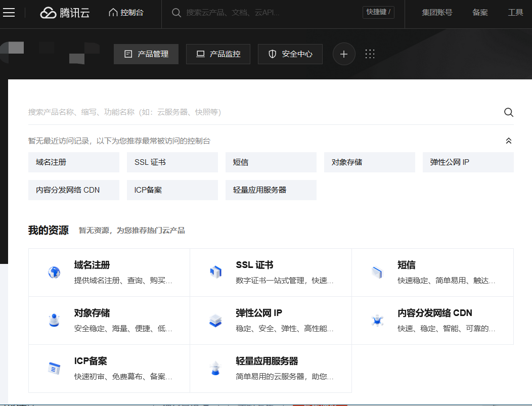Click the 轻量应用服务器 card icon
Screen dimensions: 532x406
pyautogui.click(x=215, y=369)
